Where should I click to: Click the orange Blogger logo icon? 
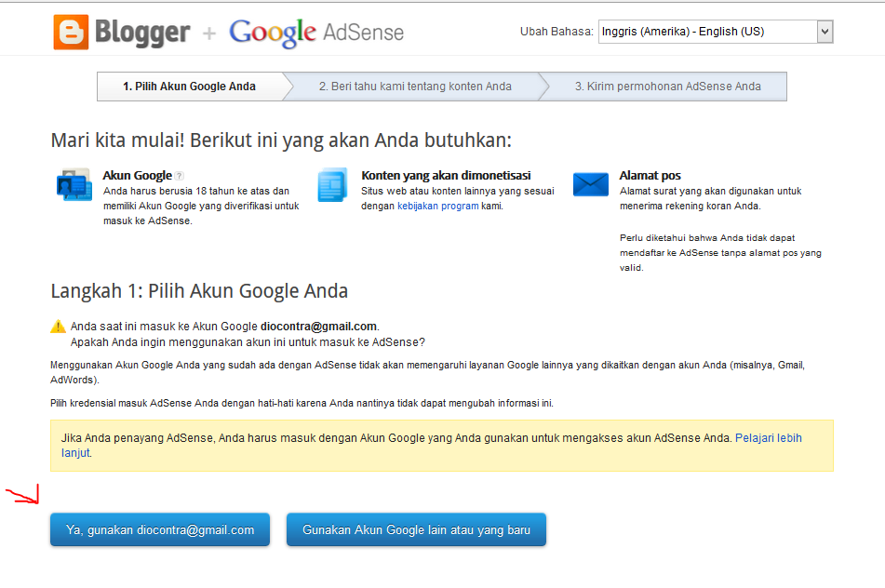(x=71, y=33)
